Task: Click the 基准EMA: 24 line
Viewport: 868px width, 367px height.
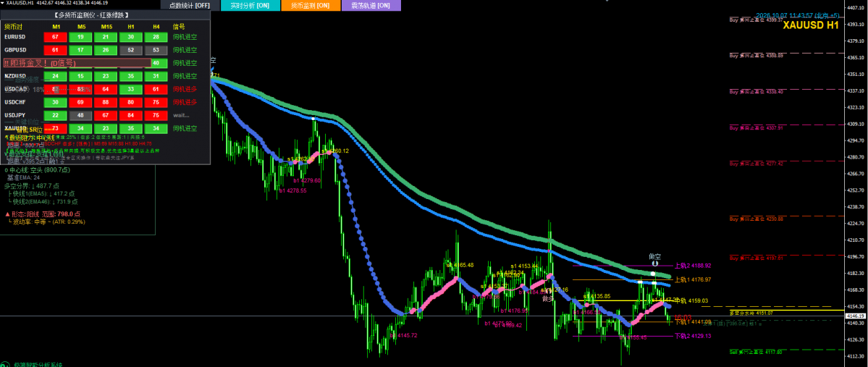Action: click(23, 177)
